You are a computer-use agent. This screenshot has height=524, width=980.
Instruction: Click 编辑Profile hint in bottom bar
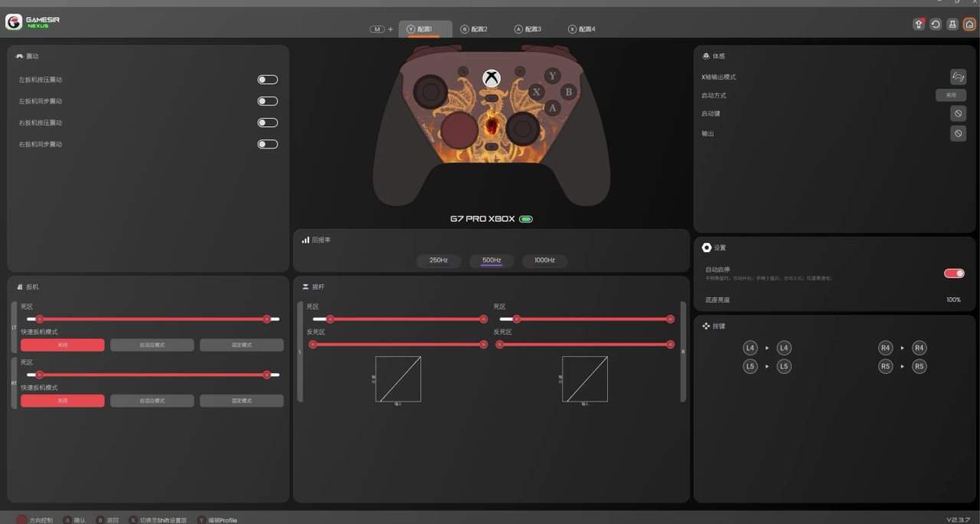point(216,520)
